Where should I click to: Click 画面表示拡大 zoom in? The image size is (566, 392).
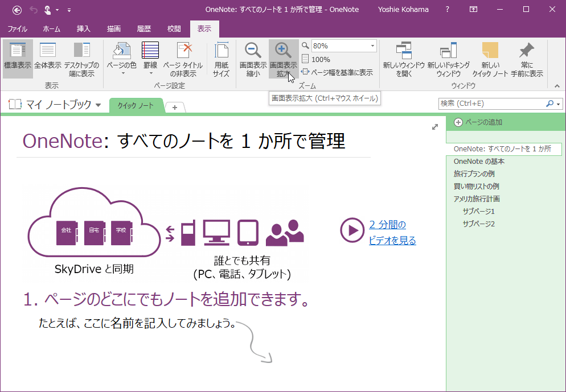click(284, 59)
